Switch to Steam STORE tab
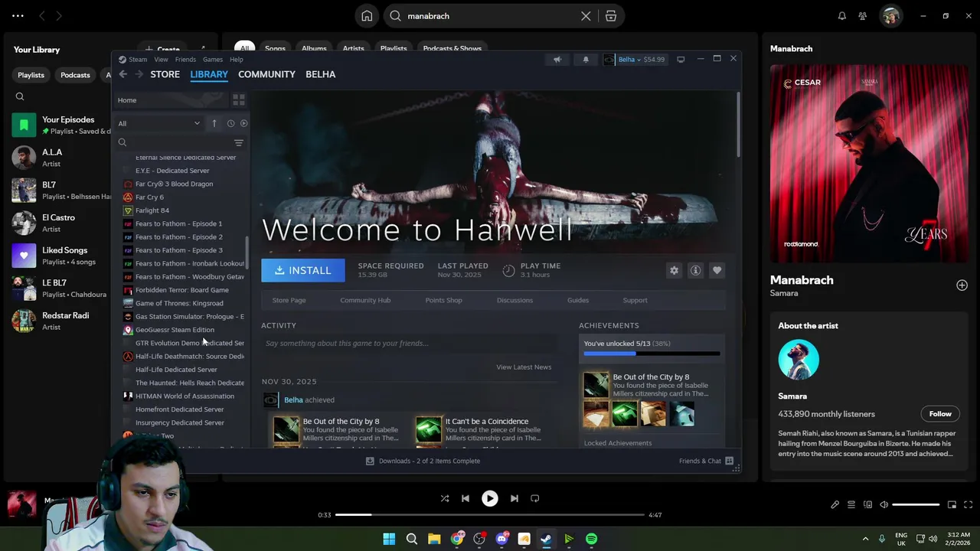This screenshot has height=551, width=980. 165,74
